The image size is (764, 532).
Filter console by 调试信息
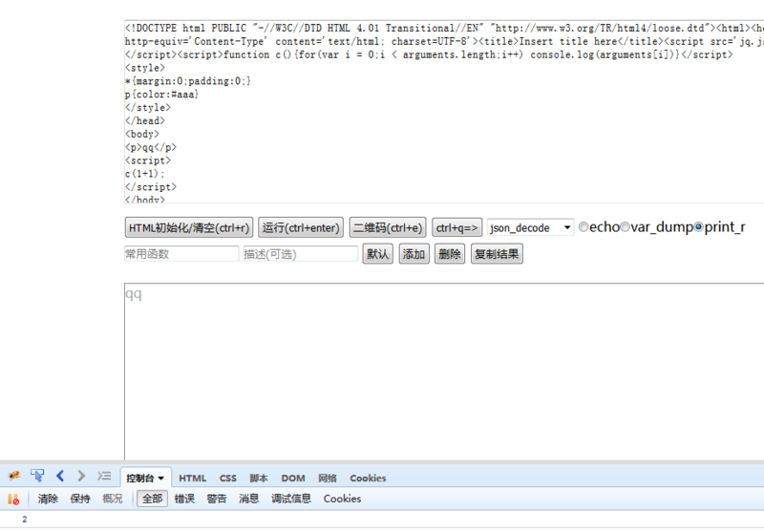pos(291,499)
